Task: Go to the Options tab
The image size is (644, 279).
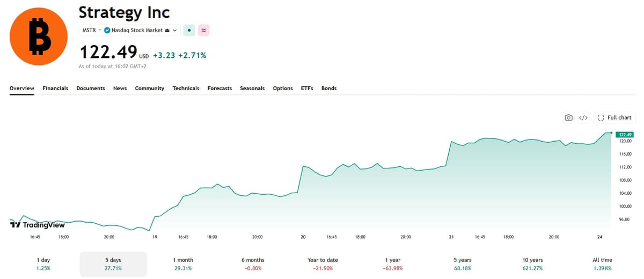Action: point(283,88)
